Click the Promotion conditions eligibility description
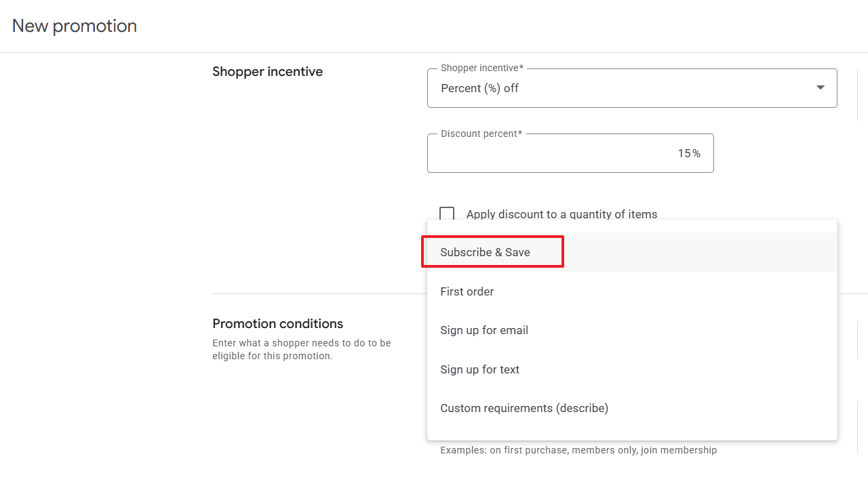This screenshot has width=868, height=488. coord(301,349)
